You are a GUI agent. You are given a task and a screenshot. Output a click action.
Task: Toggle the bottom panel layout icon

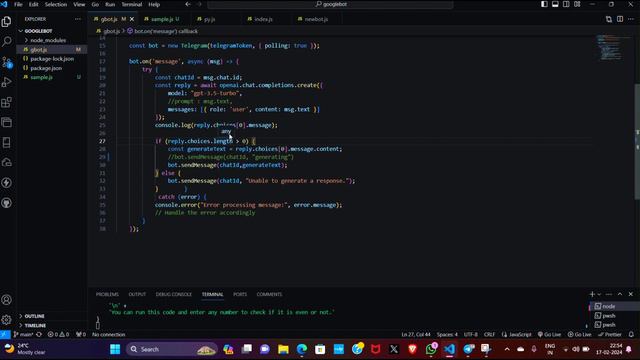(555, 4)
